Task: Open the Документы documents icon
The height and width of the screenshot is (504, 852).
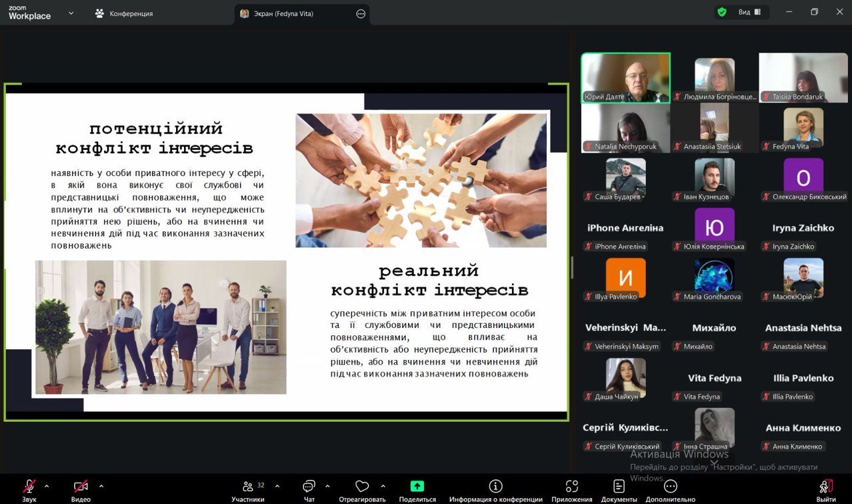Action: click(x=619, y=487)
